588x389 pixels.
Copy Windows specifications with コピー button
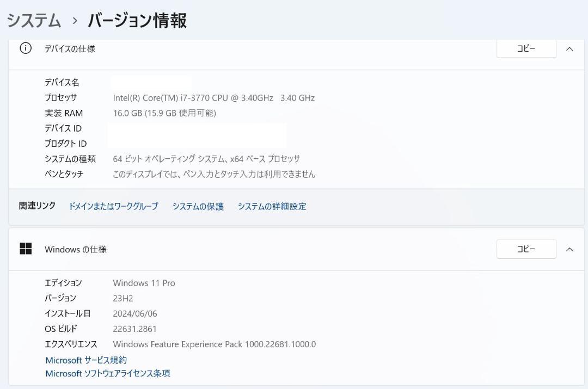pyautogui.click(x=526, y=249)
